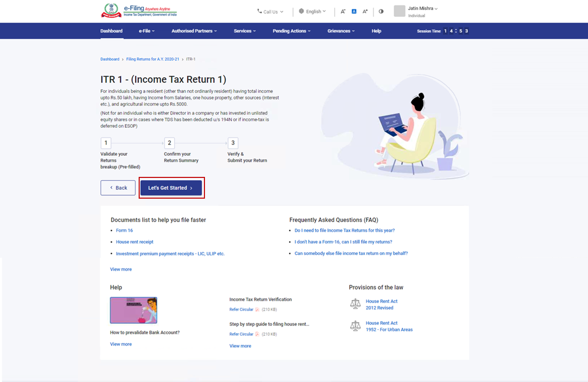Click the globe language icon
Screen dimensions: 588x382
click(x=301, y=11)
